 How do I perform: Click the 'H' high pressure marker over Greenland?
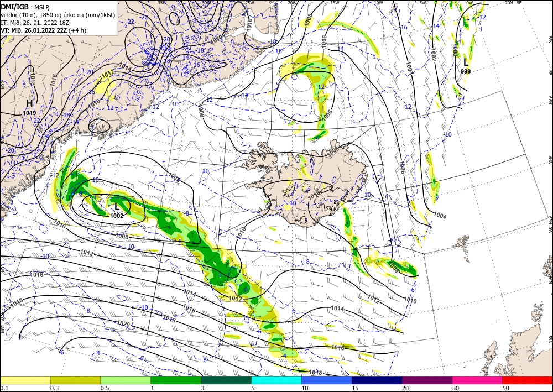pyautogui.click(x=30, y=103)
